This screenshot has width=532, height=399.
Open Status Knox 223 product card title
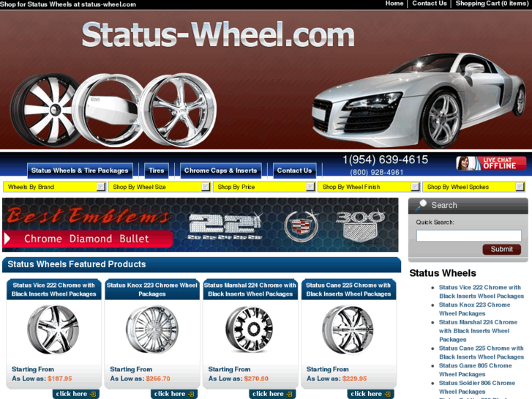[x=152, y=290]
